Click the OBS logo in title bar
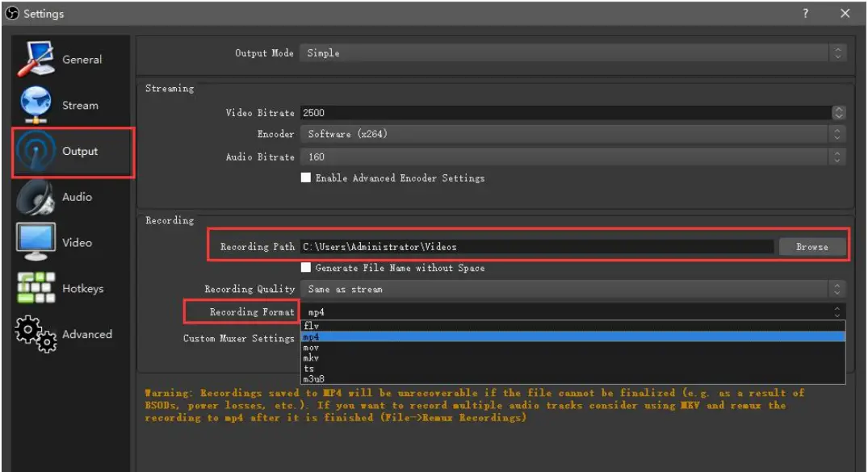868x472 pixels. coord(11,13)
